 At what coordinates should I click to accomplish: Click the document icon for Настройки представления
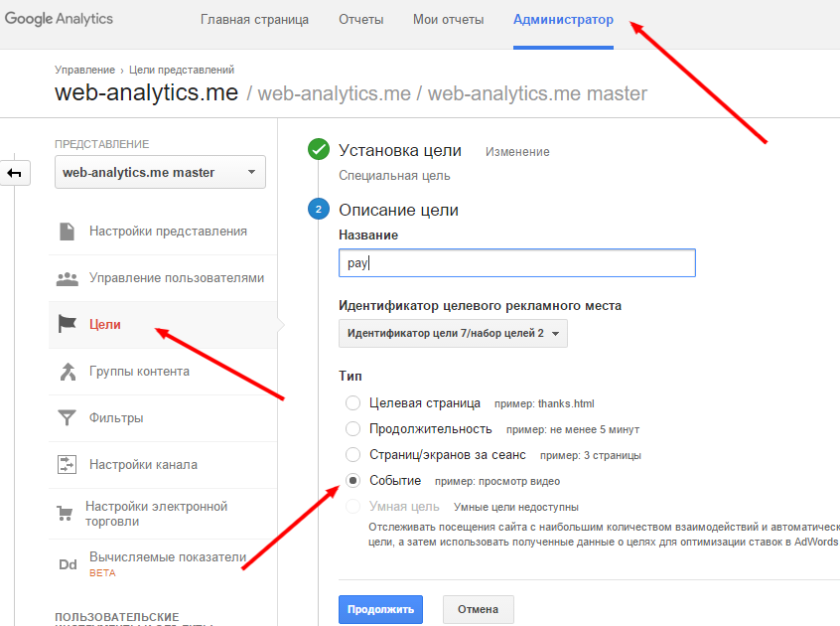click(x=68, y=232)
